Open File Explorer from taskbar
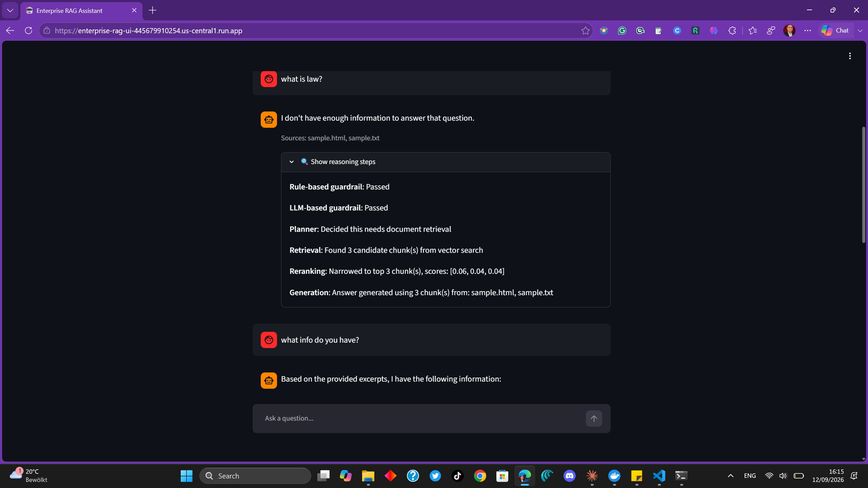Image resolution: width=868 pixels, height=488 pixels. click(368, 476)
